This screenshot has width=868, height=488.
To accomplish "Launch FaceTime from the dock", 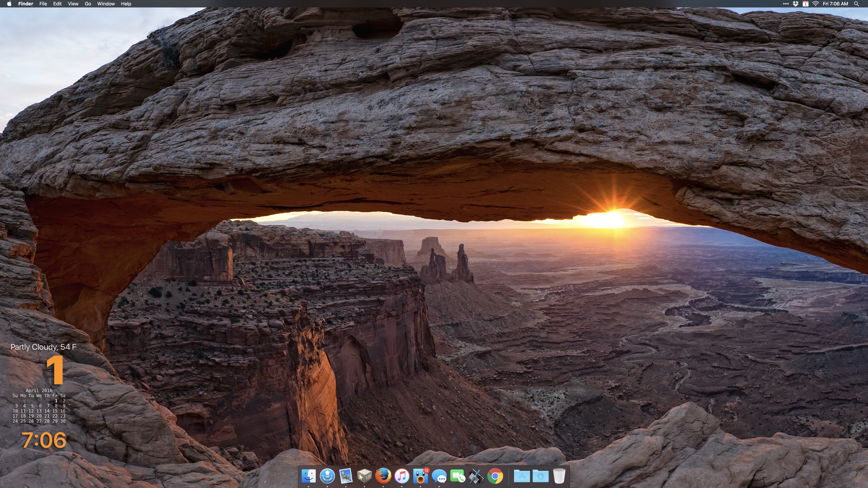I will tap(458, 476).
